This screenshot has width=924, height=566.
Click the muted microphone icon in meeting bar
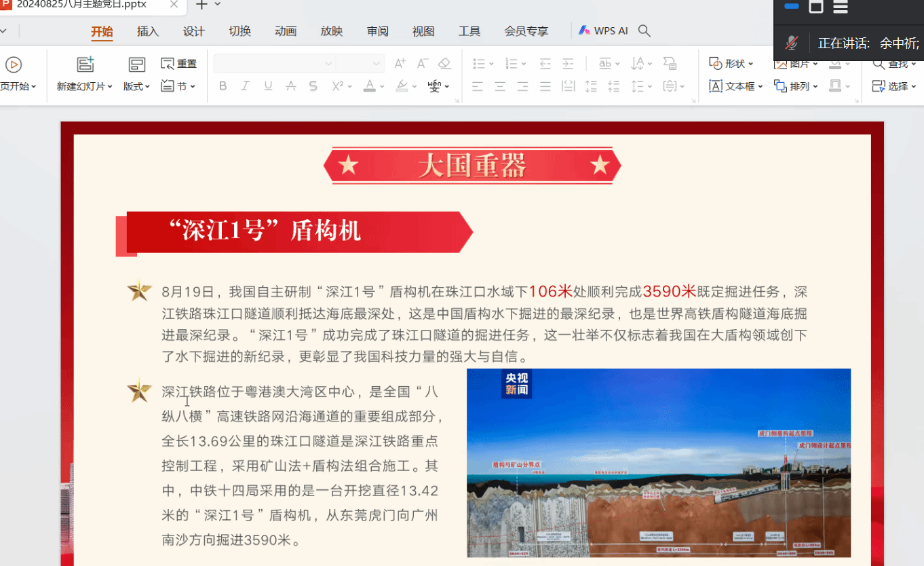coord(792,43)
